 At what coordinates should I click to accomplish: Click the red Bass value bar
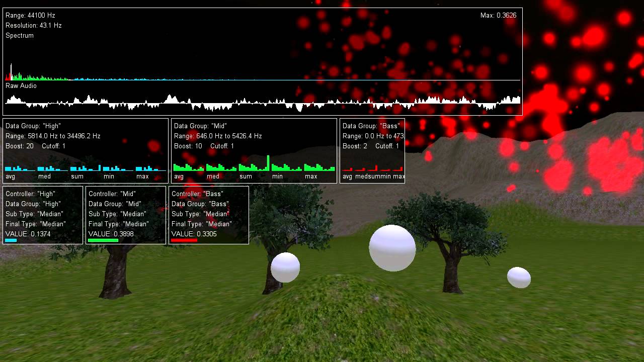184,240
